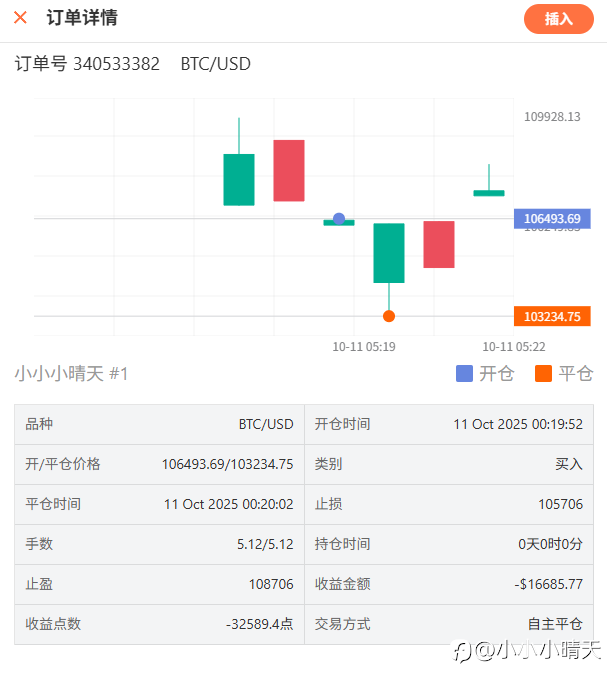This screenshot has width=607, height=689.
Task: Click the 10-11 05:22 time axis label
Action: click(x=514, y=347)
